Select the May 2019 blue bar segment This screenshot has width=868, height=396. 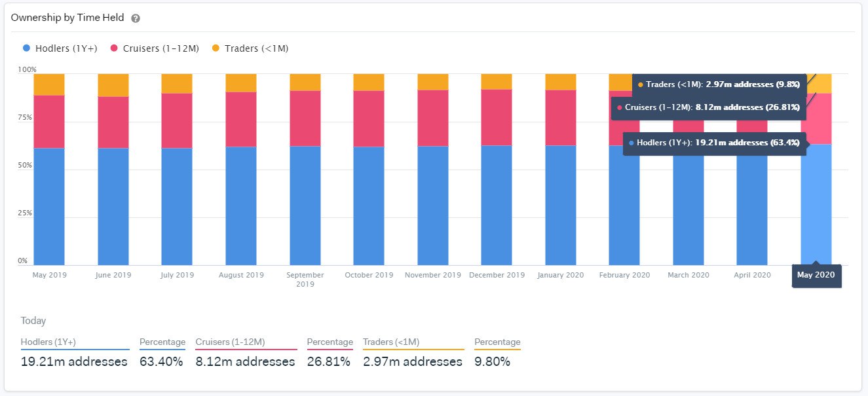click(x=49, y=206)
